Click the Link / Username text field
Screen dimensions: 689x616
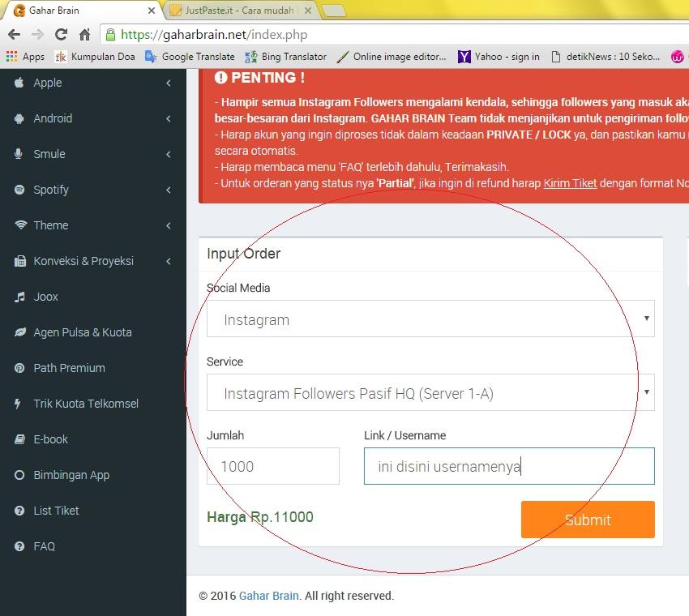508,466
